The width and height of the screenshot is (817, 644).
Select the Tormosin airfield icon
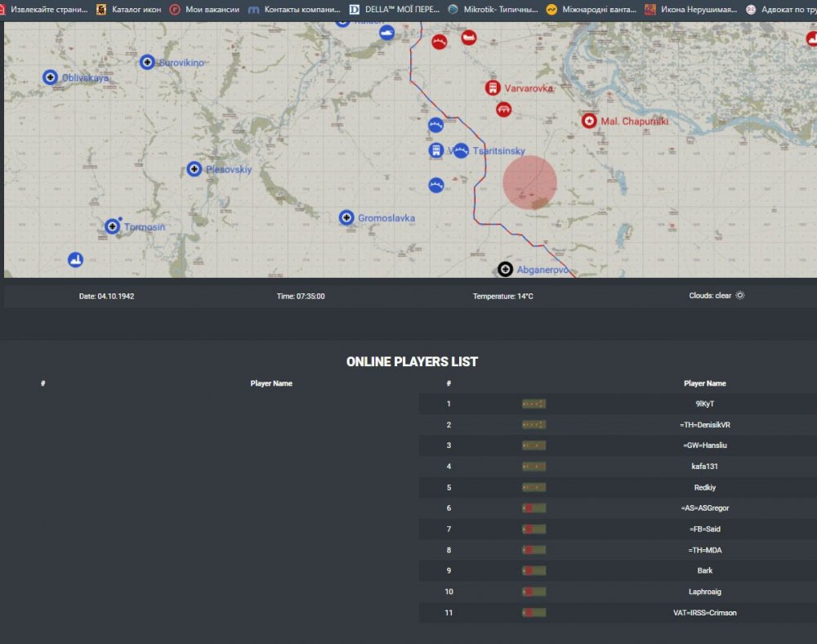pyautogui.click(x=113, y=226)
